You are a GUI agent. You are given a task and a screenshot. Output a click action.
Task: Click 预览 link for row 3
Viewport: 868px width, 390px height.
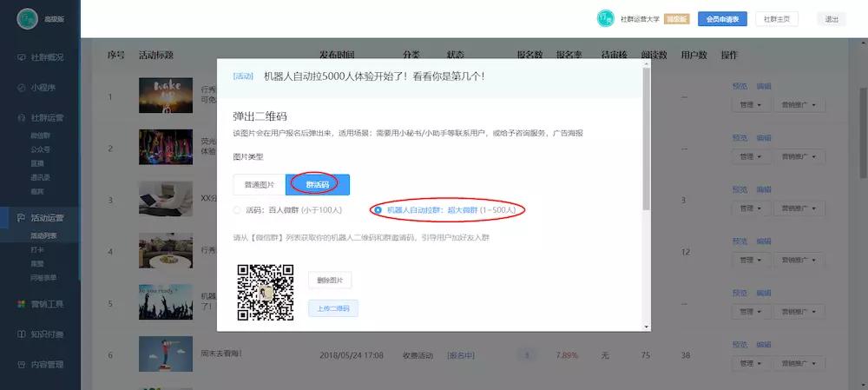pos(740,189)
